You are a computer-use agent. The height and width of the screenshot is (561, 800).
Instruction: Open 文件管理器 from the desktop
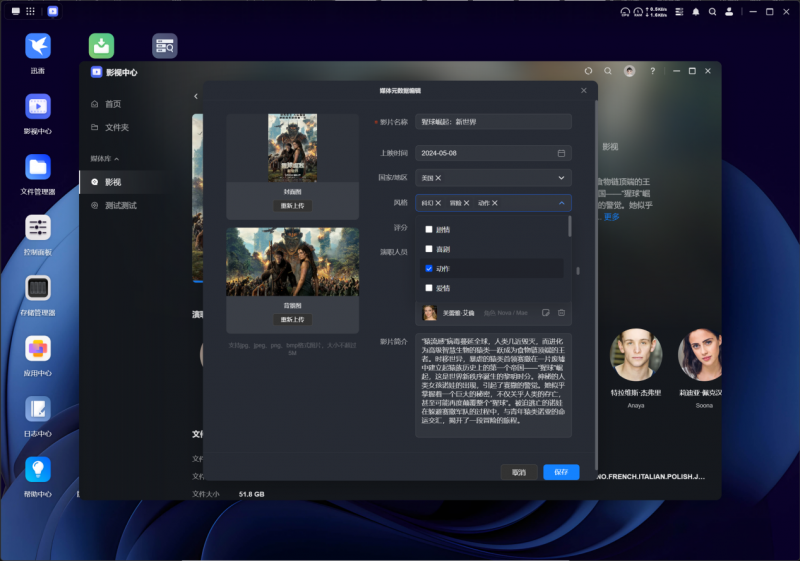point(38,167)
